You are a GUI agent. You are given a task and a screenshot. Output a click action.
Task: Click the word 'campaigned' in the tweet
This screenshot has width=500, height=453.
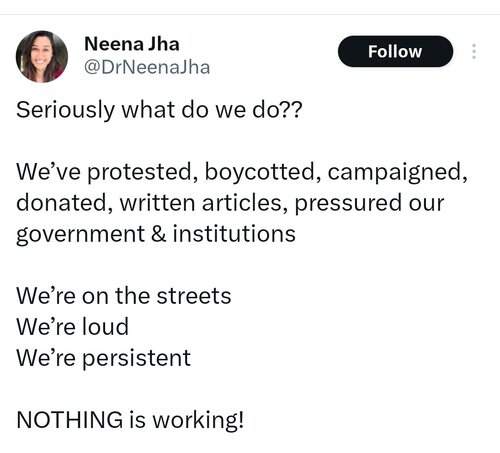[397, 172]
